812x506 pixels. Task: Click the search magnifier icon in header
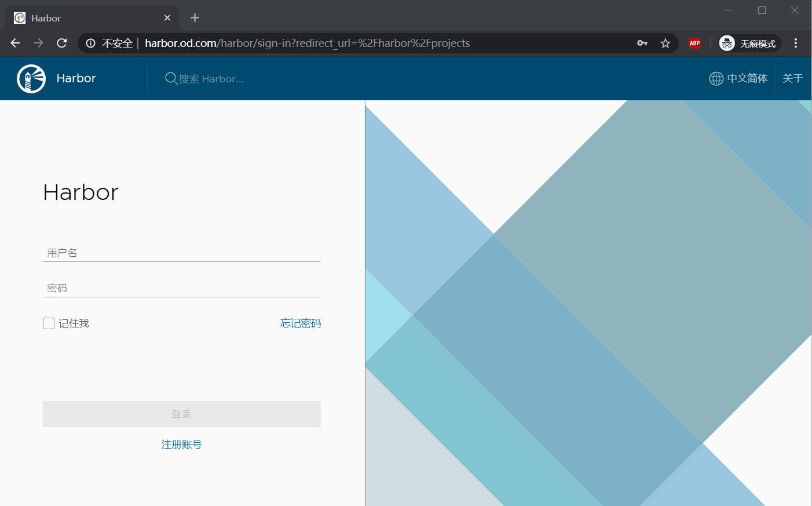coord(171,78)
